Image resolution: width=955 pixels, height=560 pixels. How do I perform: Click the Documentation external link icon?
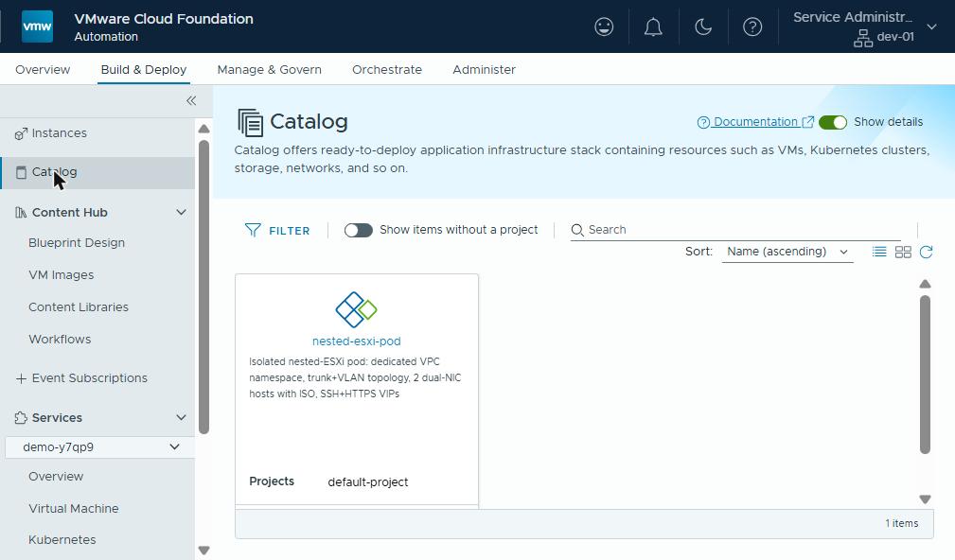coord(807,122)
